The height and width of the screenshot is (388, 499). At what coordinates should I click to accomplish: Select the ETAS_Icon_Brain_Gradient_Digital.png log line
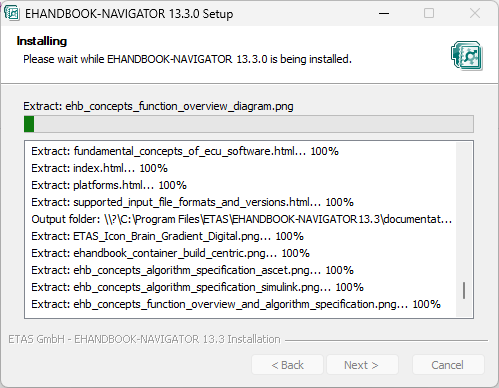pos(167,236)
